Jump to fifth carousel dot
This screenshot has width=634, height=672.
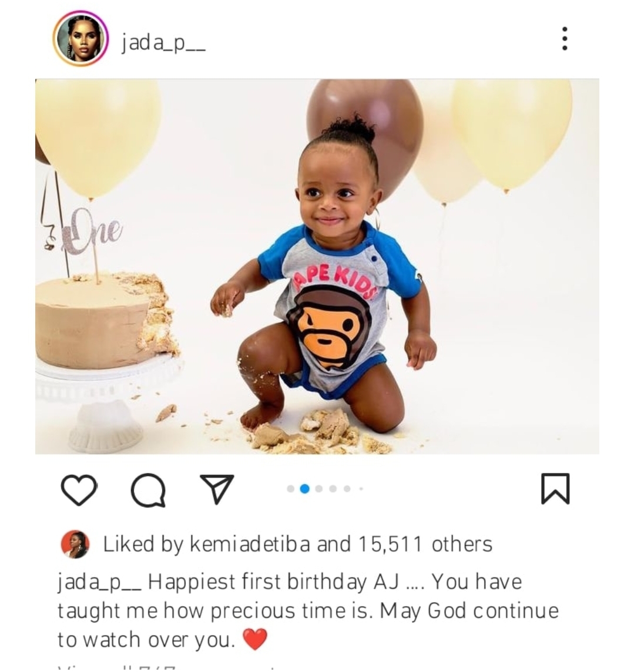point(347,489)
